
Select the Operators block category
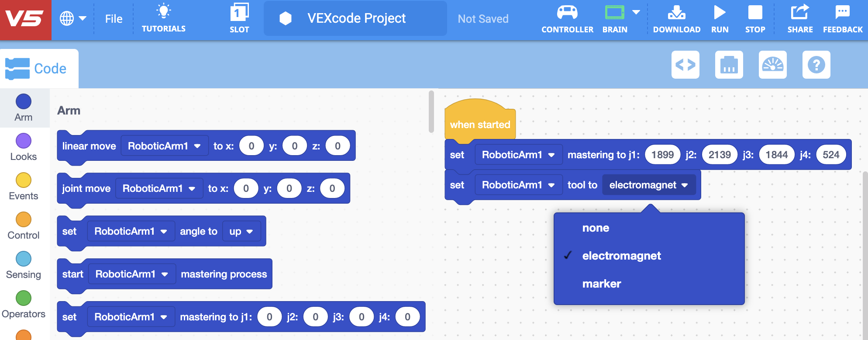click(24, 305)
